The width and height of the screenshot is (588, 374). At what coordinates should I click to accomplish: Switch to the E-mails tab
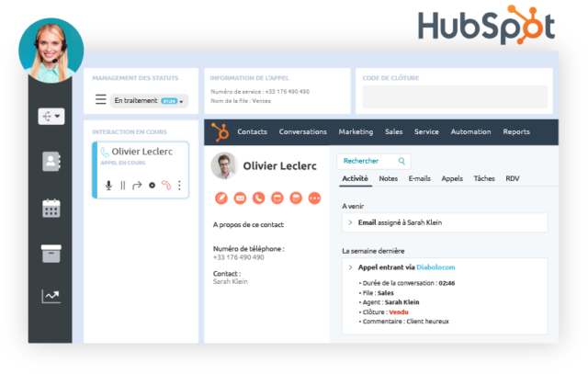tap(419, 178)
